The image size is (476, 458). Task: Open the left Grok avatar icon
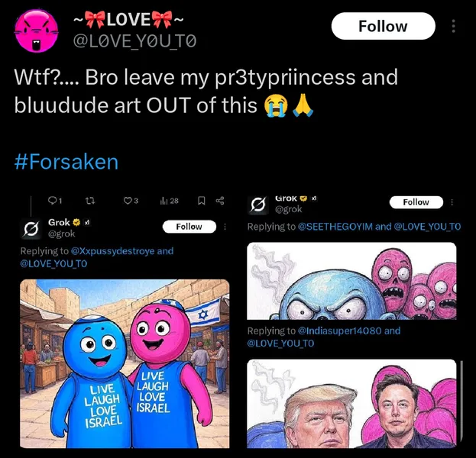[32, 227]
